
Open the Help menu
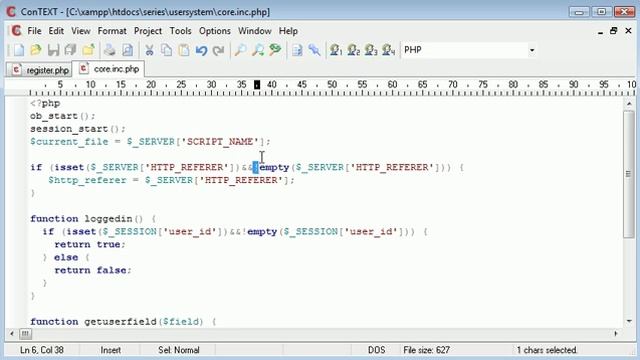(x=288, y=31)
